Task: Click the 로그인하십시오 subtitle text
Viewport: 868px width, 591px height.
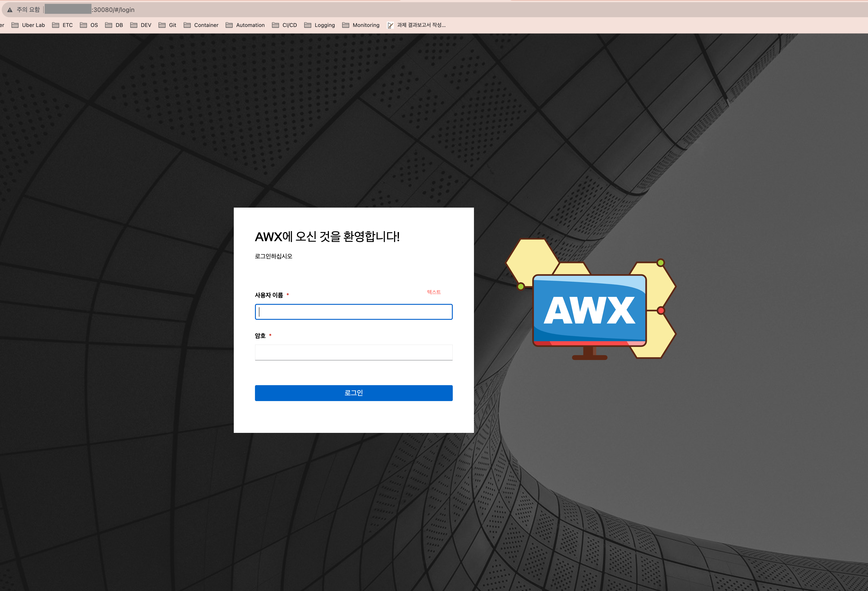Action: (273, 256)
